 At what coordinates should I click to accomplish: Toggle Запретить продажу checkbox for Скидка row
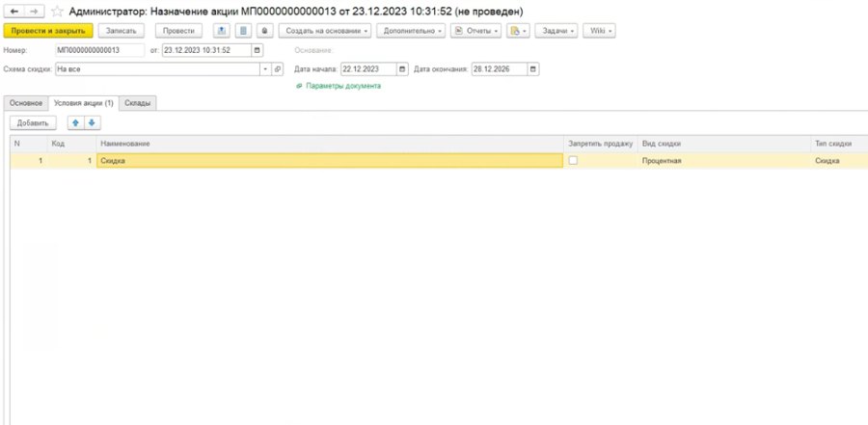point(573,161)
